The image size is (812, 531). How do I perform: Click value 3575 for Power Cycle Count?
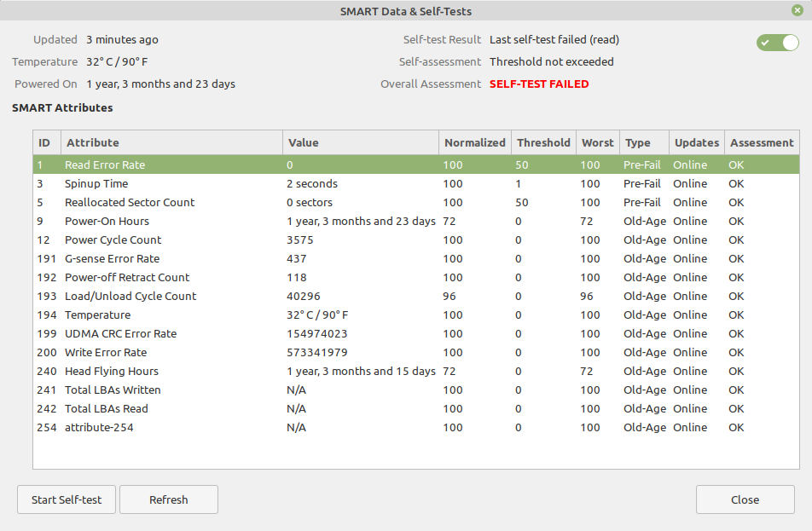[x=300, y=240]
